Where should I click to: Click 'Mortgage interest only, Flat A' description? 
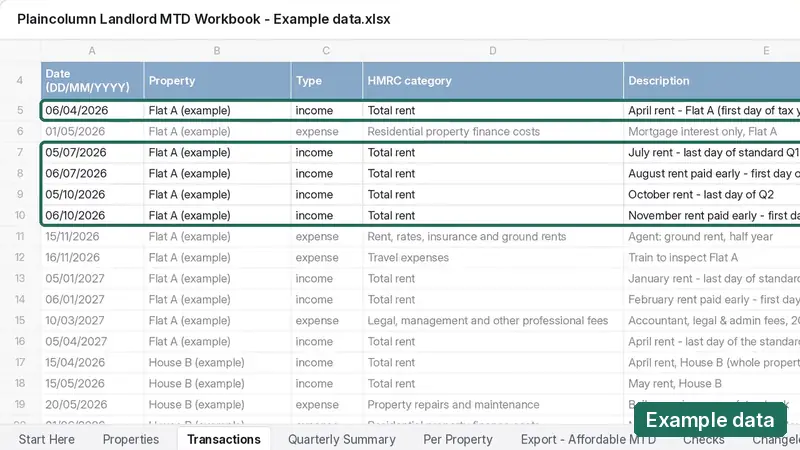click(712, 131)
